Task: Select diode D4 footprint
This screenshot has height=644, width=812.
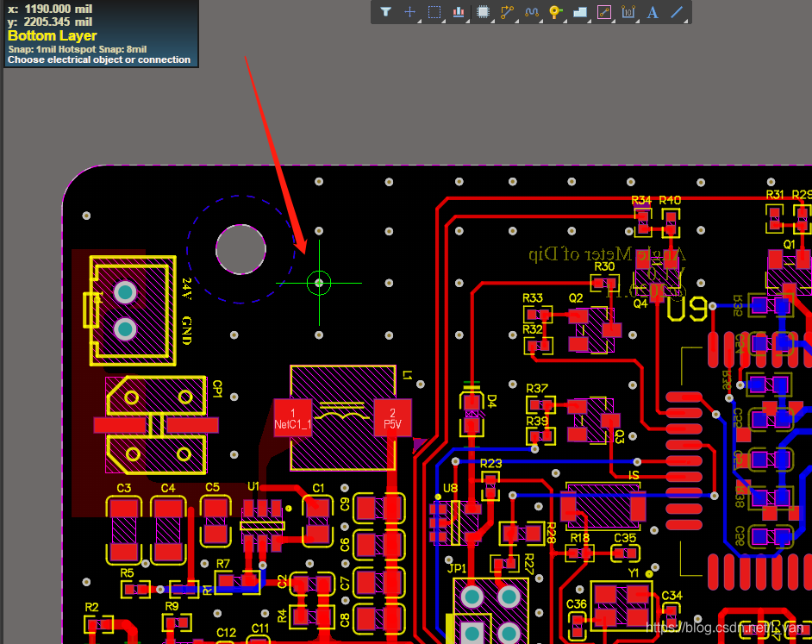Action: [472, 414]
